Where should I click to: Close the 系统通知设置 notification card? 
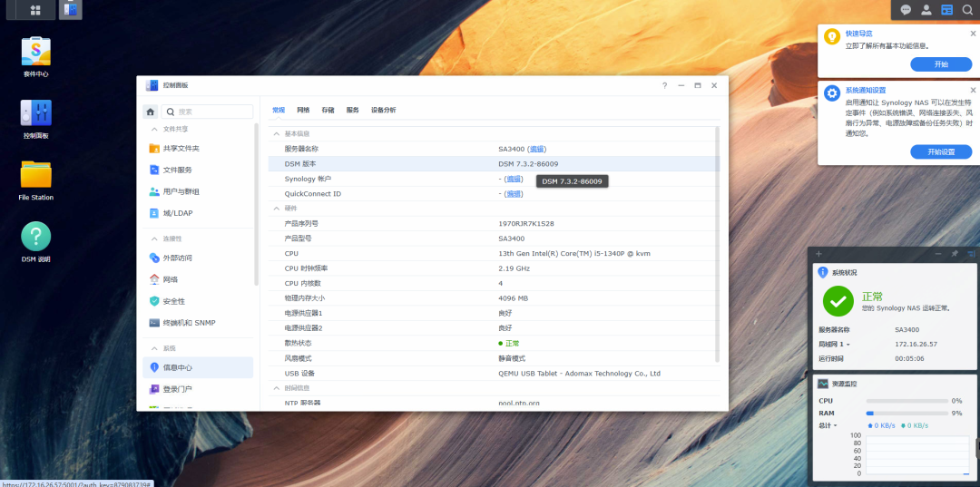click(x=973, y=90)
